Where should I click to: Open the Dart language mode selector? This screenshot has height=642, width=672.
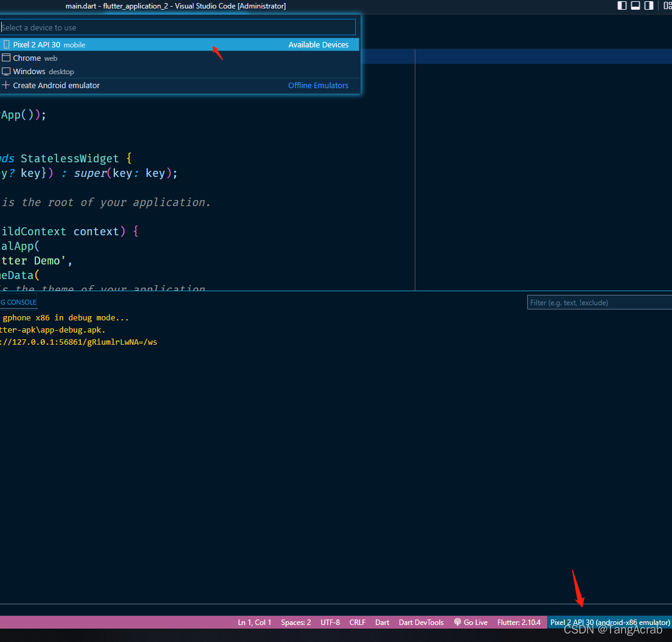(382, 623)
